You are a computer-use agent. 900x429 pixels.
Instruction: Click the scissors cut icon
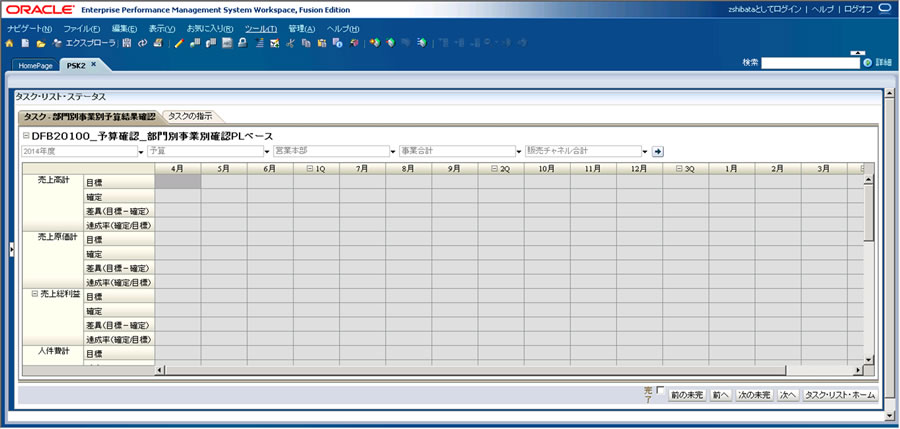(290, 44)
